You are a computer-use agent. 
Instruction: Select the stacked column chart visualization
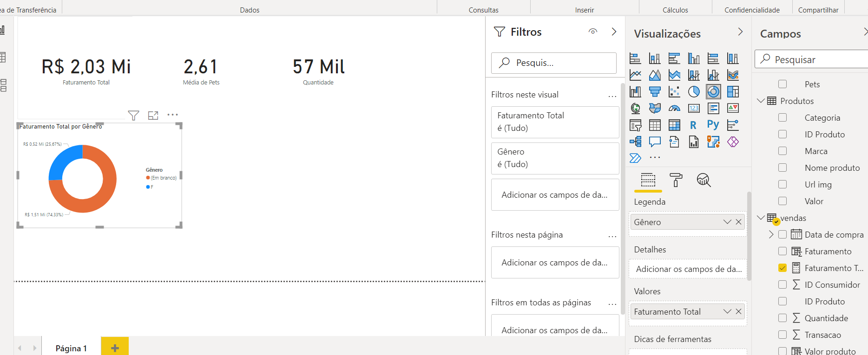click(655, 58)
